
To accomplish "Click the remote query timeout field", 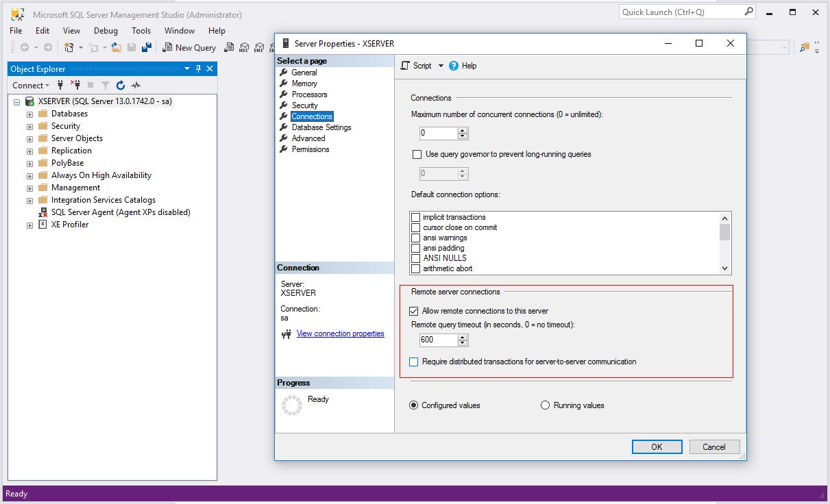I will coord(439,340).
